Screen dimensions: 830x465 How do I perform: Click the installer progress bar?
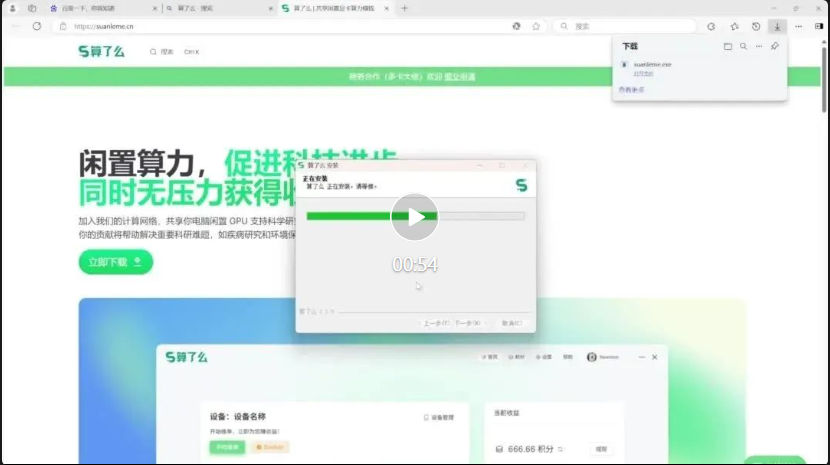click(x=415, y=215)
